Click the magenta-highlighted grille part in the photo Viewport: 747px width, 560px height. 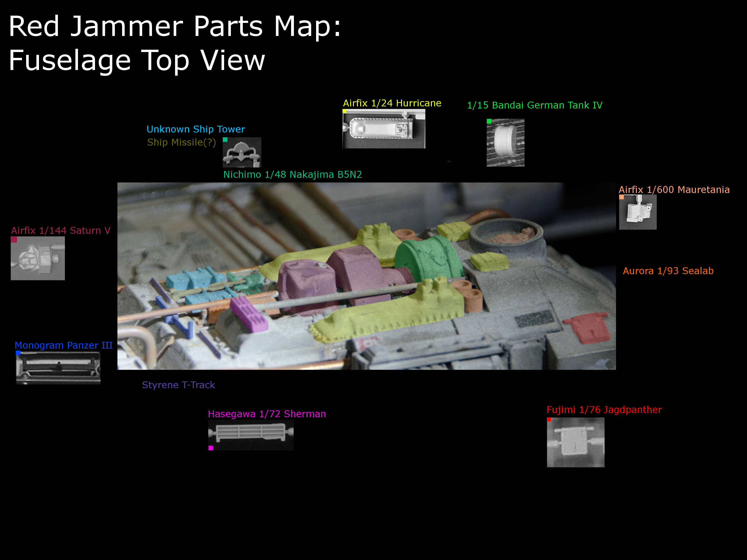[x=249, y=314]
